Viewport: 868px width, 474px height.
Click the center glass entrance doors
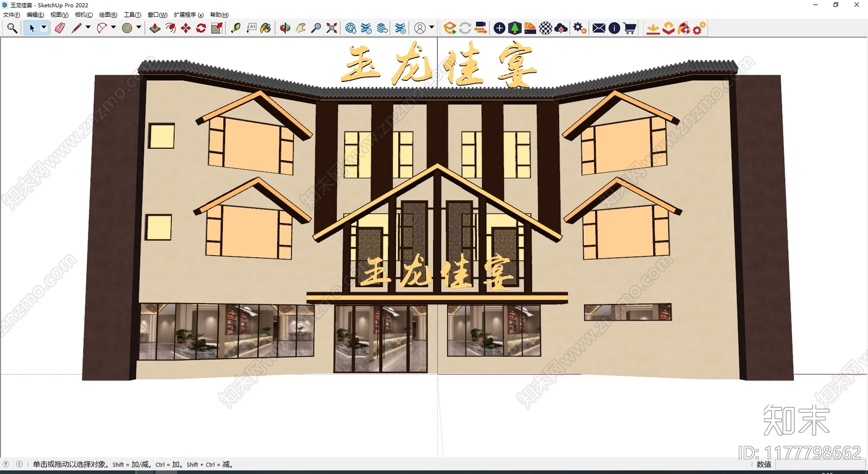click(x=380, y=338)
